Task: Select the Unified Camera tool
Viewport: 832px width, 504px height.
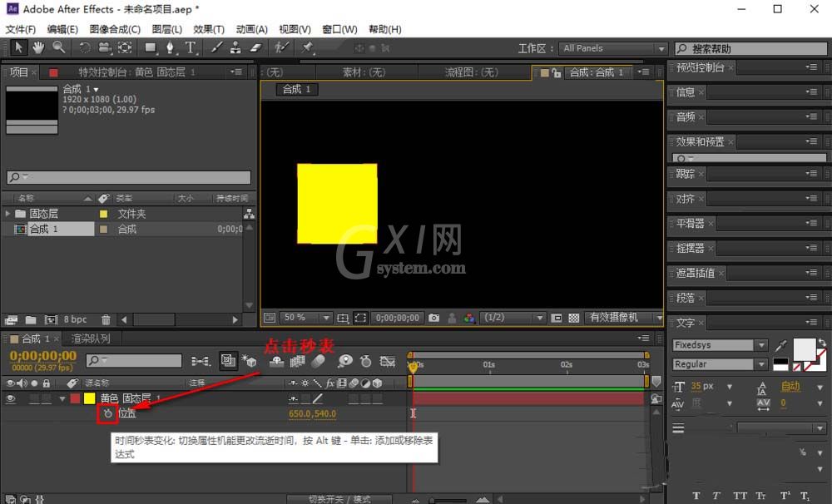Action: [105, 47]
